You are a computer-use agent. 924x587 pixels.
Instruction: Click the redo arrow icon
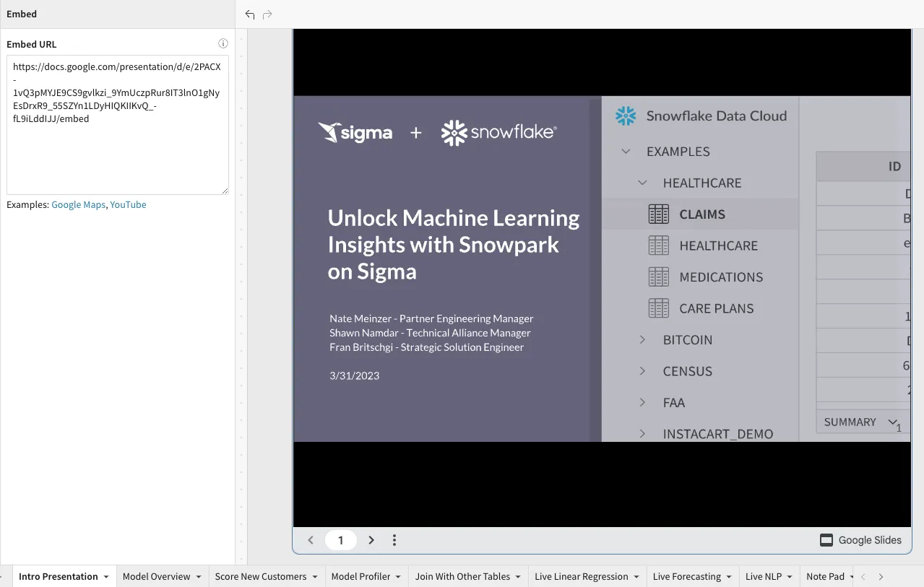pos(267,14)
